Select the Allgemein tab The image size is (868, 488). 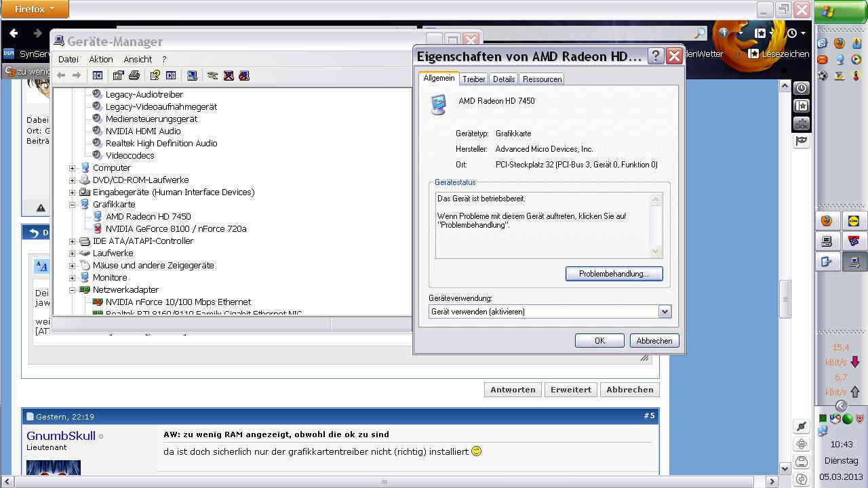click(x=439, y=78)
